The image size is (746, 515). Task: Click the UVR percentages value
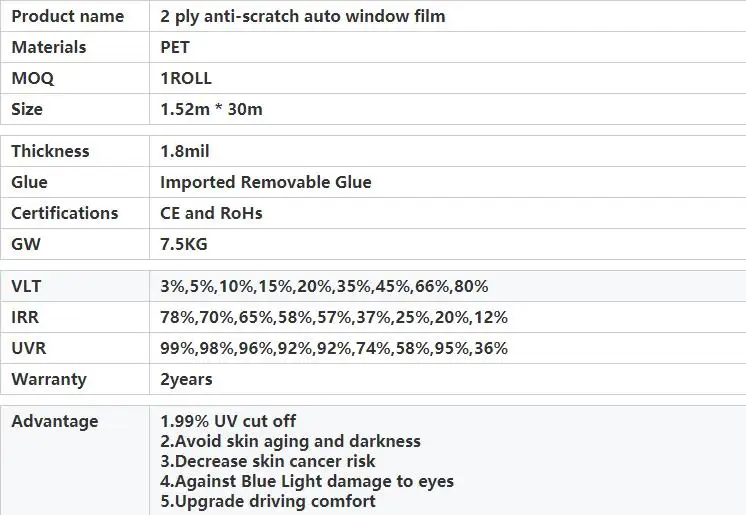[333, 348]
